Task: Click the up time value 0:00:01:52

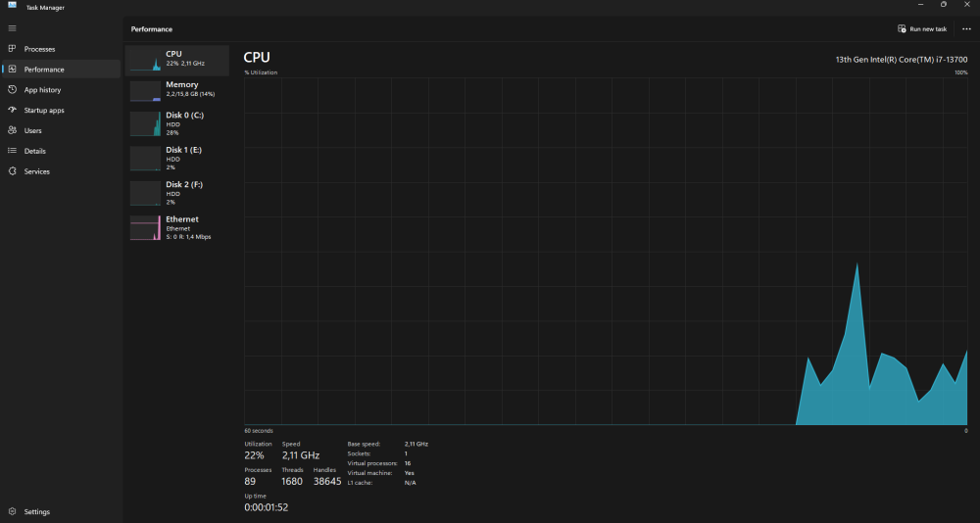Action: point(267,507)
